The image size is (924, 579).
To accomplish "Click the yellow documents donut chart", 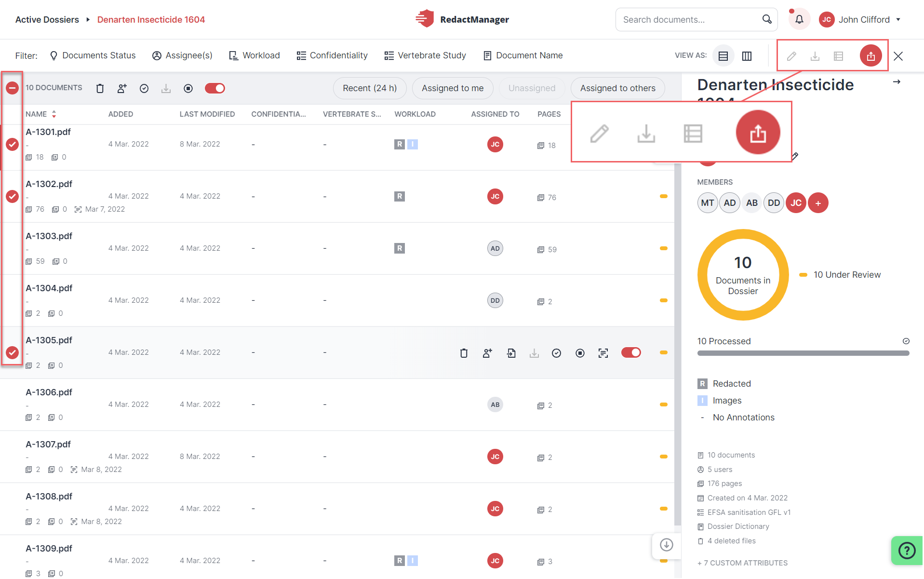I will 743,275.
